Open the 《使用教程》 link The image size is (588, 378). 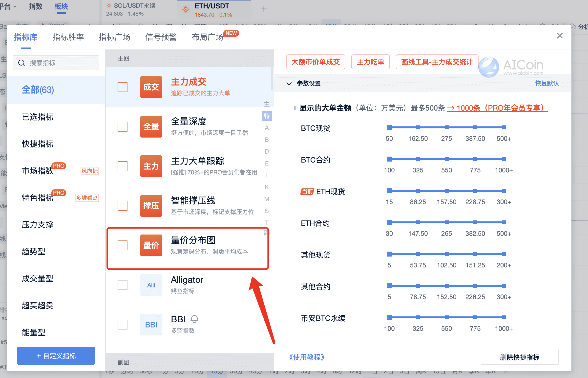(x=307, y=357)
